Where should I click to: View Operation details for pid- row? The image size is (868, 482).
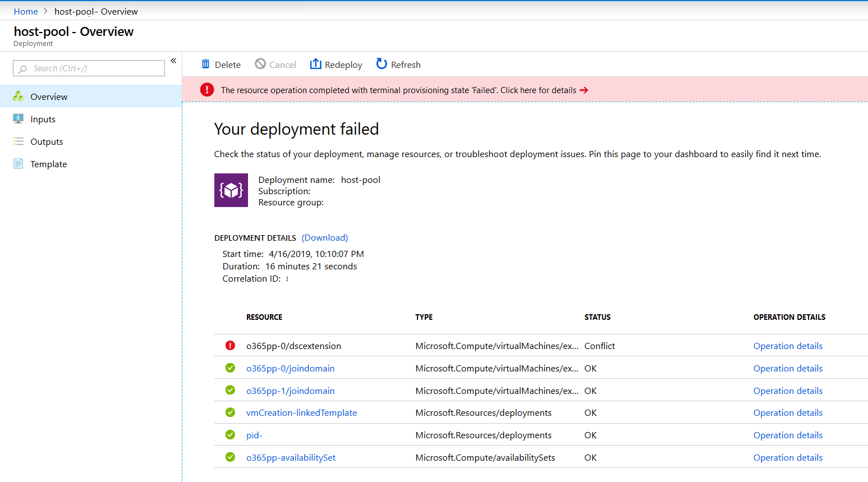click(788, 435)
